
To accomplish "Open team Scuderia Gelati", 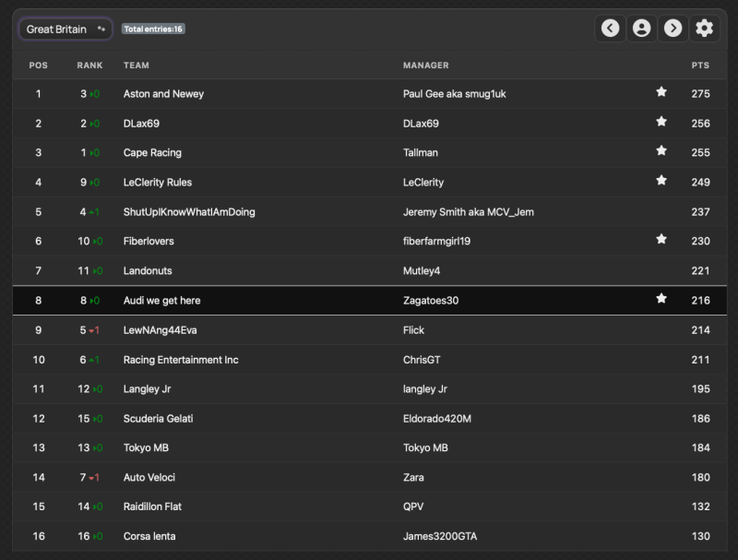I will click(x=158, y=419).
